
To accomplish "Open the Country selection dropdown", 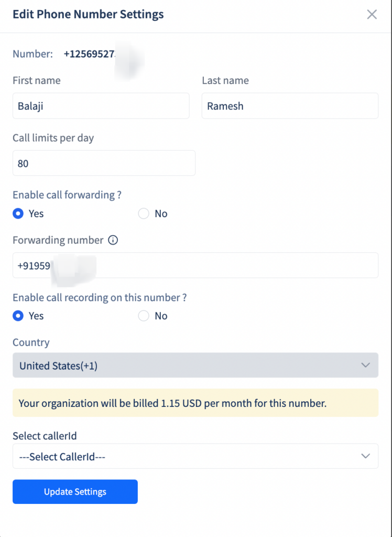I will click(x=195, y=366).
